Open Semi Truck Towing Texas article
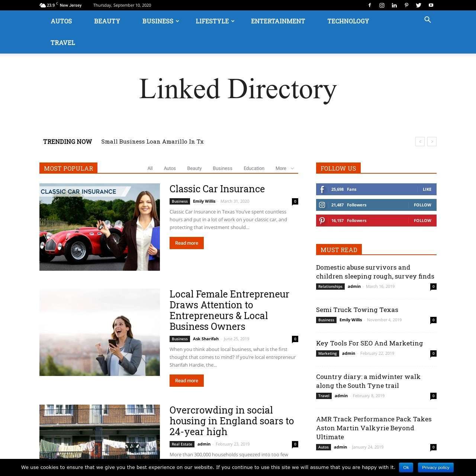The width and height of the screenshot is (476, 476). [x=357, y=310]
